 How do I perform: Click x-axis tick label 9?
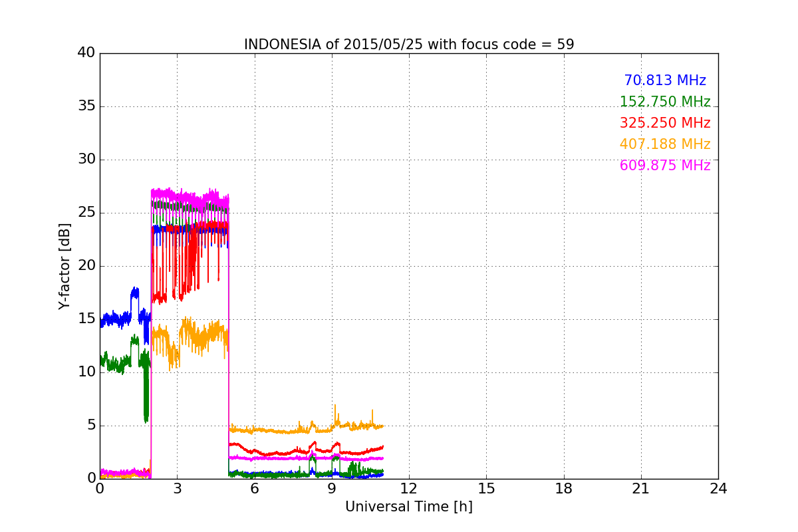click(x=332, y=489)
